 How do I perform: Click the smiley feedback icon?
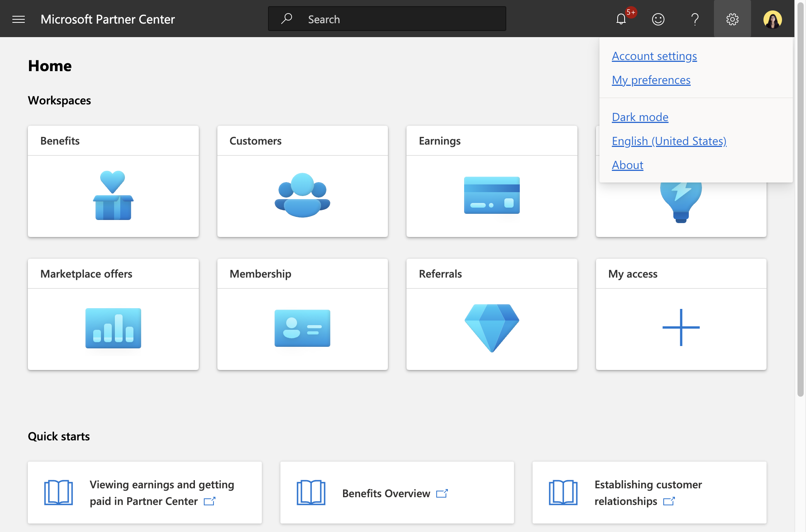click(658, 19)
